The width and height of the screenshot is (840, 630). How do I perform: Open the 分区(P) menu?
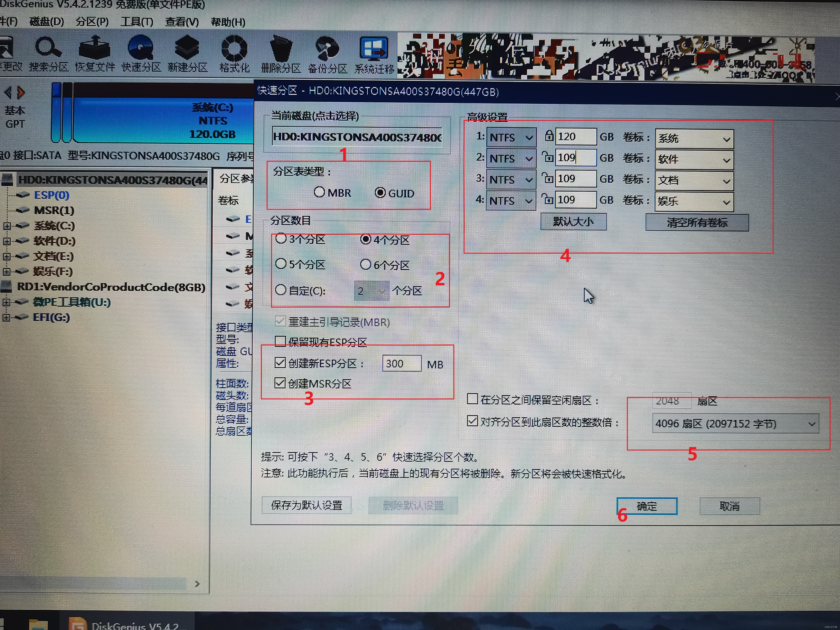92,22
